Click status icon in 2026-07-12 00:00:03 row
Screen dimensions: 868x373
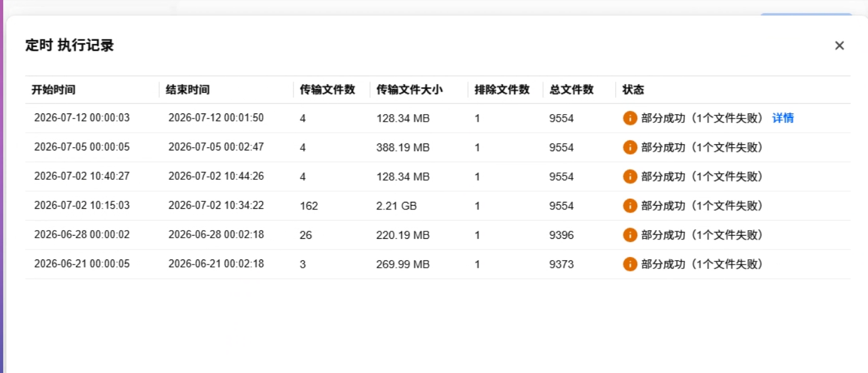pyautogui.click(x=630, y=118)
